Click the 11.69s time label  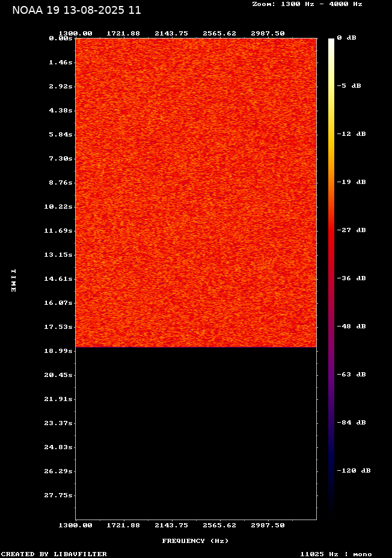(x=58, y=231)
